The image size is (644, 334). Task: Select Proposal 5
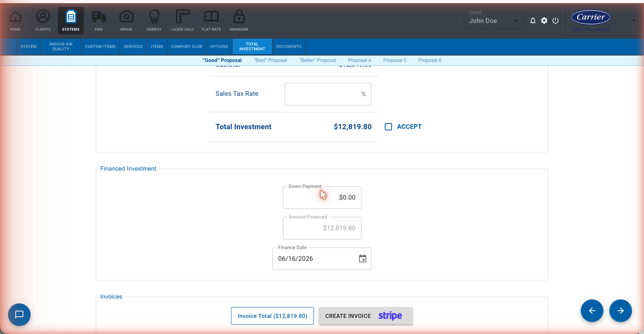coord(395,60)
